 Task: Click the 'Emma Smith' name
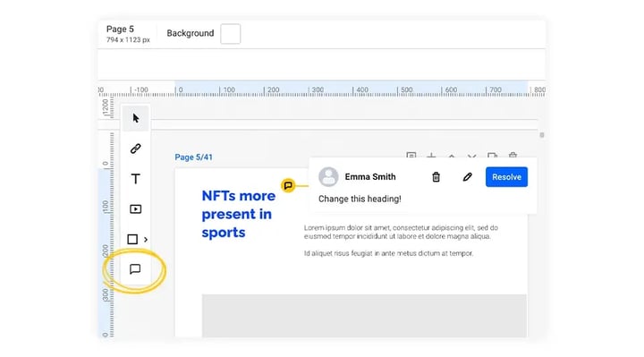click(x=370, y=176)
